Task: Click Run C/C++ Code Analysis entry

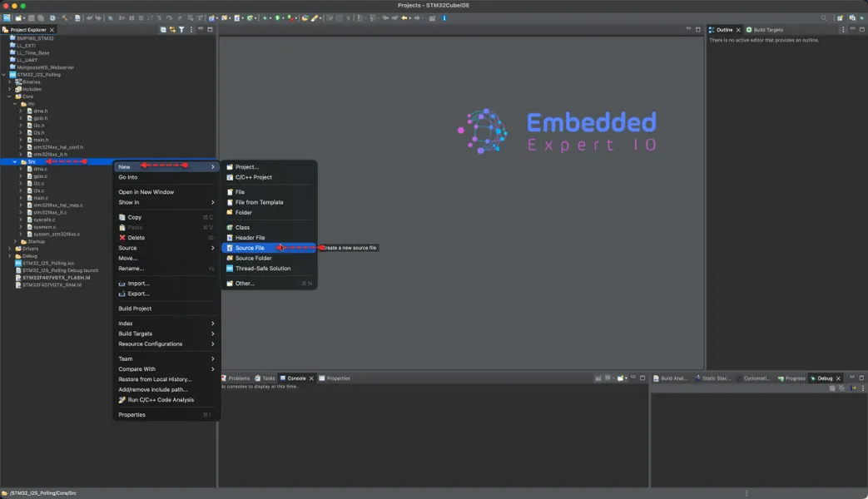Action: (166, 400)
